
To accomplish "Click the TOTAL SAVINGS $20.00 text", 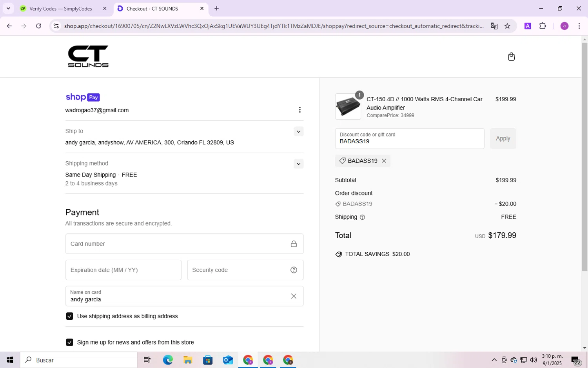I will click(377, 254).
